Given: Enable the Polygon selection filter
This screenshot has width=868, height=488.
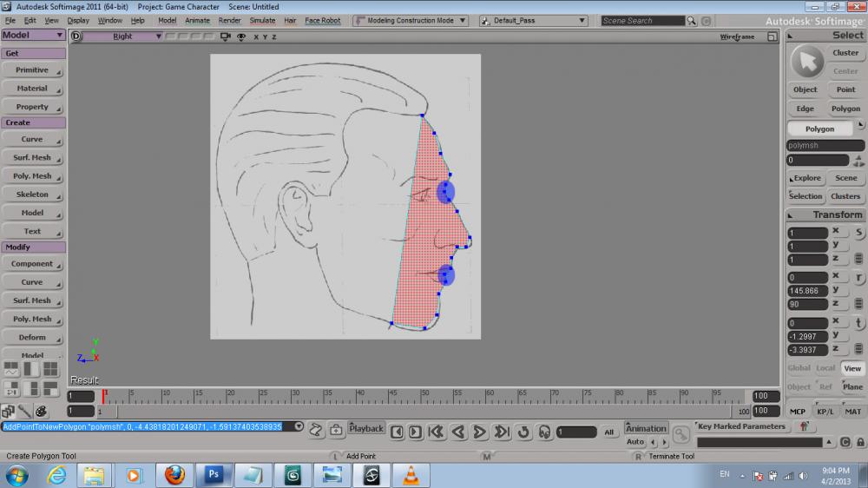Looking at the screenshot, I should [845, 109].
